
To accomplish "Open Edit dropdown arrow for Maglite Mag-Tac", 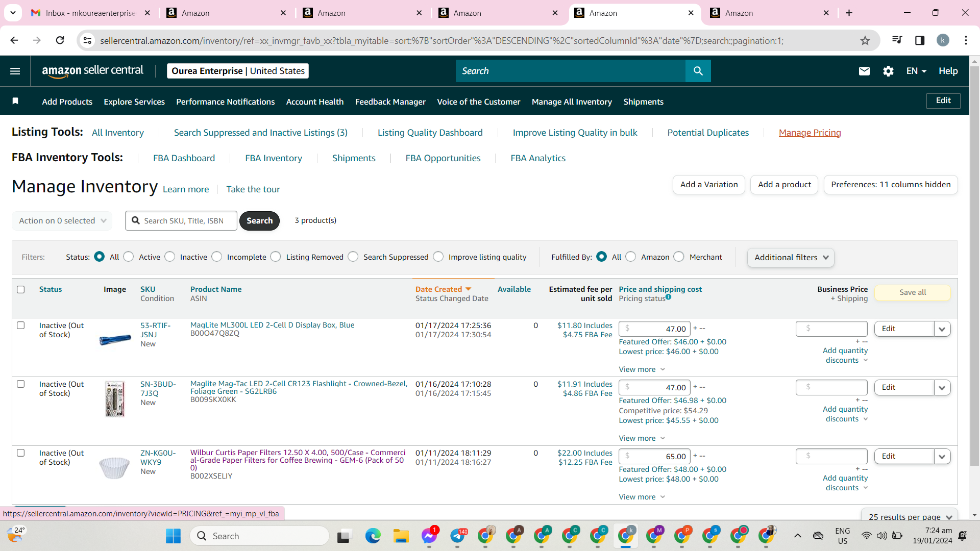I will (942, 388).
